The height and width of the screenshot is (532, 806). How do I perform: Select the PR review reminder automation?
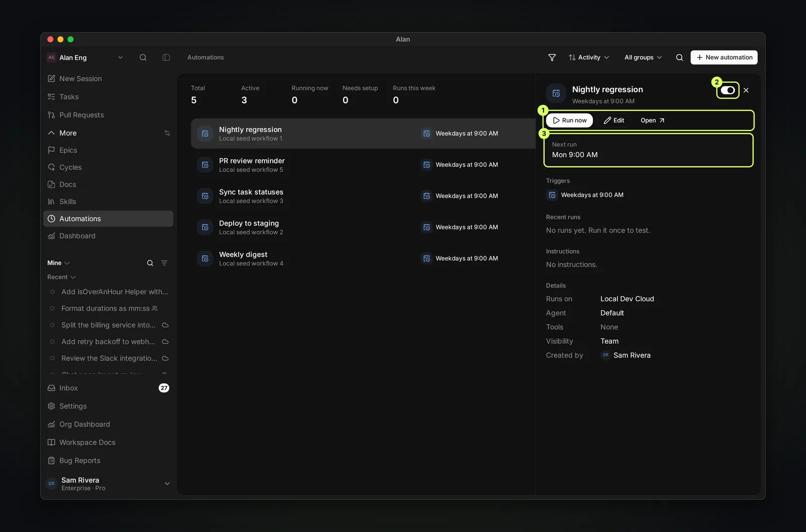[363, 165]
